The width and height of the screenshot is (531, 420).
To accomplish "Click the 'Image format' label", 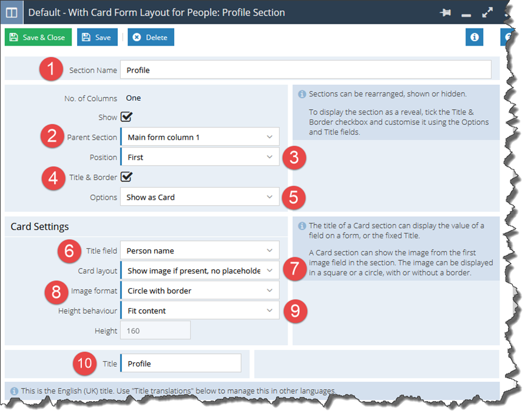I will pos(94,291).
